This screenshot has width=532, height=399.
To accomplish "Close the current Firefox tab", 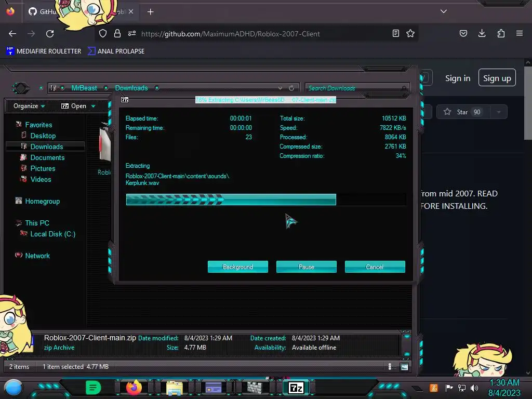I will tap(131, 11).
